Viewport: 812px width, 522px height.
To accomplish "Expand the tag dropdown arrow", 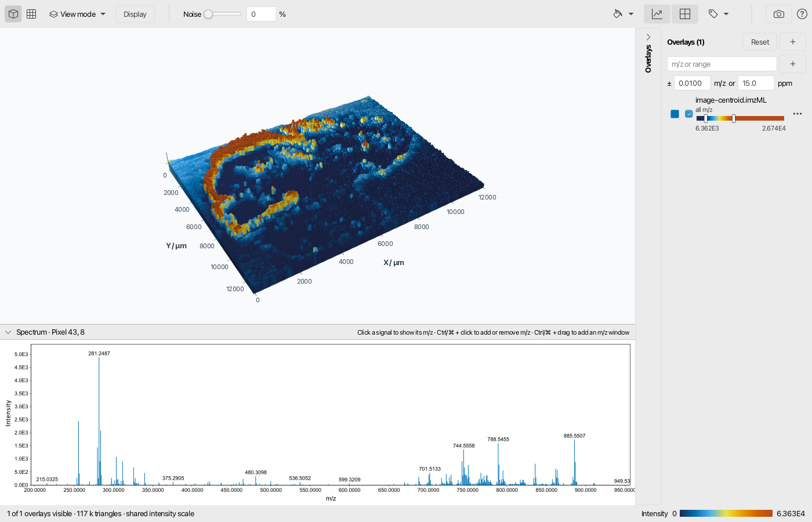I will point(726,14).
